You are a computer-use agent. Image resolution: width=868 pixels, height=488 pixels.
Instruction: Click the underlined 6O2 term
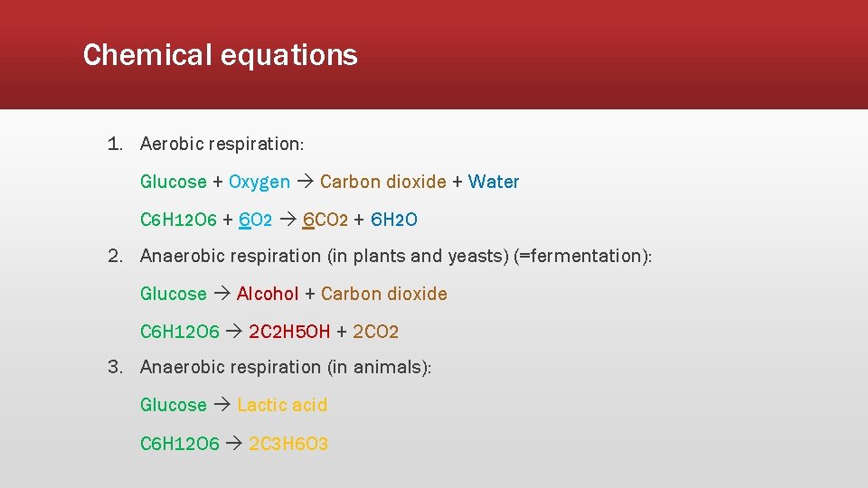point(255,221)
